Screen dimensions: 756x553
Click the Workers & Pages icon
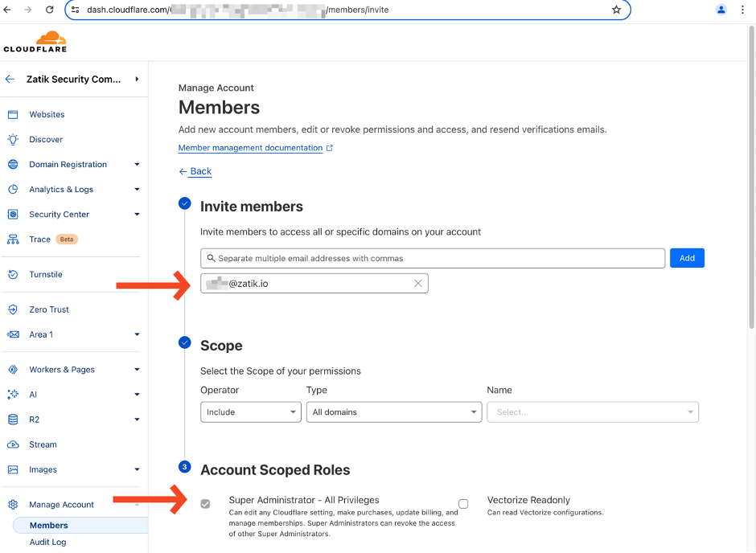13,370
